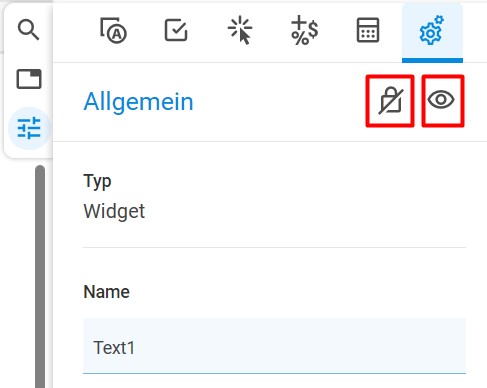
Task: Select the settings gear tab
Action: [432, 31]
